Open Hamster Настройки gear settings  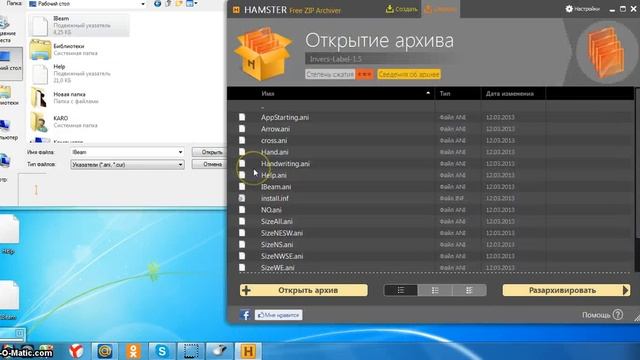582,9
